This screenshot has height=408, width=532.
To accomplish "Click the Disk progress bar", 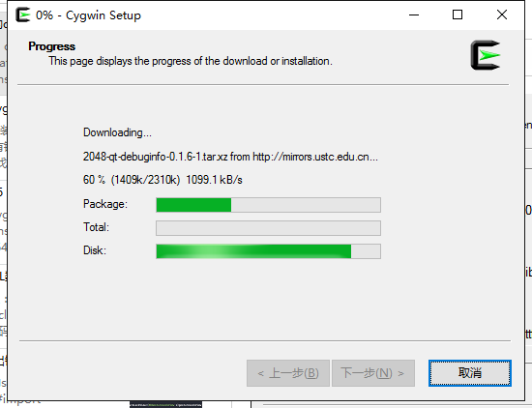I will [268, 251].
